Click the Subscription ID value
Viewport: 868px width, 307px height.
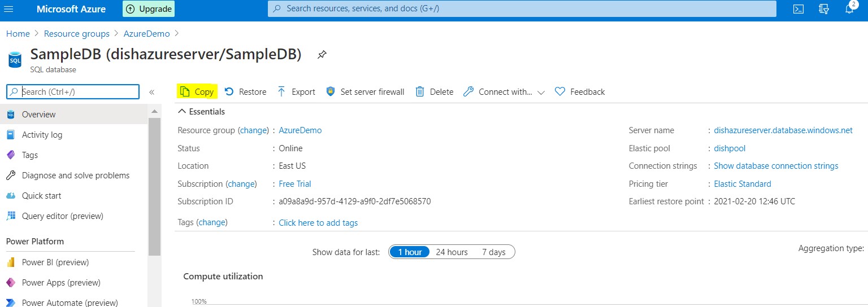coord(355,201)
